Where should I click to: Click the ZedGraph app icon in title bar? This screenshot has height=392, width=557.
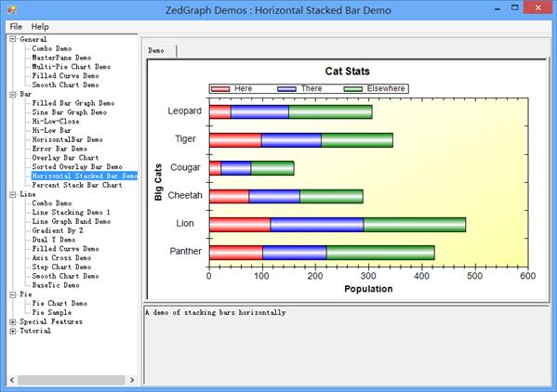[x=12, y=9]
